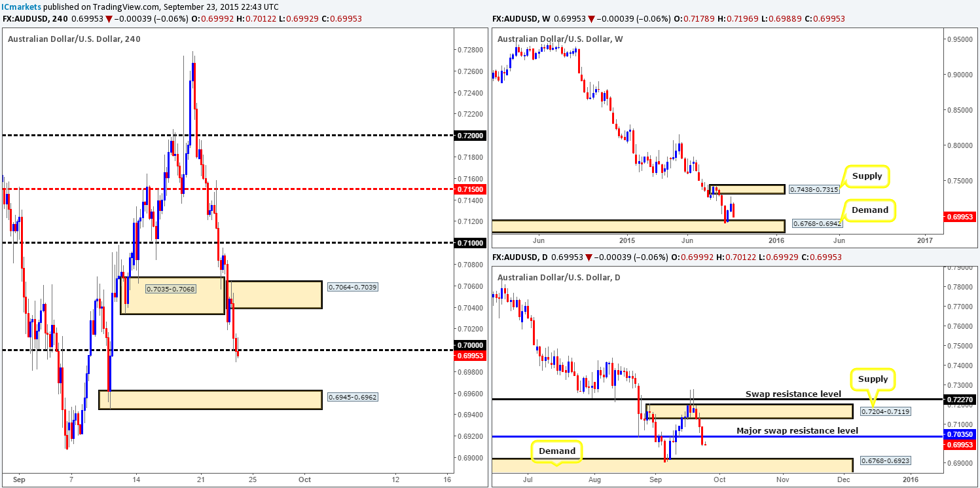Click the 0.7064-0.7039 shaded zone rectangle

point(274,295)
